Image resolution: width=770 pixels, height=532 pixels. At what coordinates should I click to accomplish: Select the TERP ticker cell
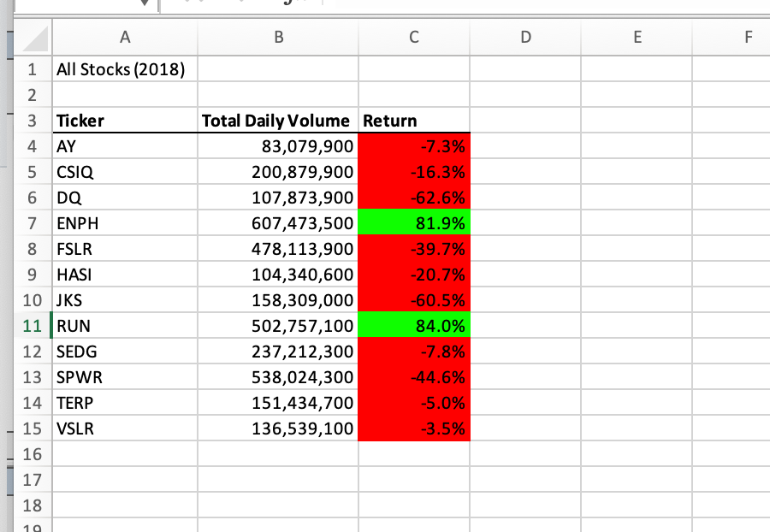pos(125,403)
